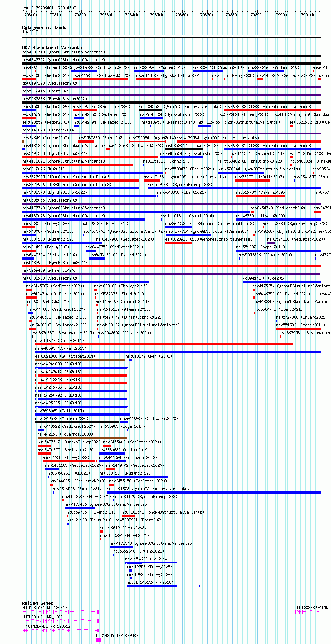The width and height of the screenshot is (331, 644).
Task: Select nsv442193 (McCarroll2008) label
Action: [65, 434]
